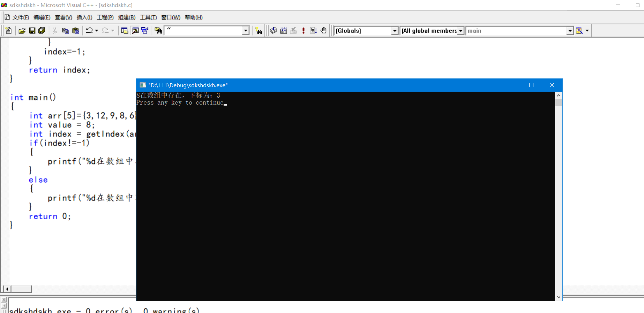Click the 'index=-1;' code line
The width and height of the screenshot is (644, 313).
tap(65, 52)
